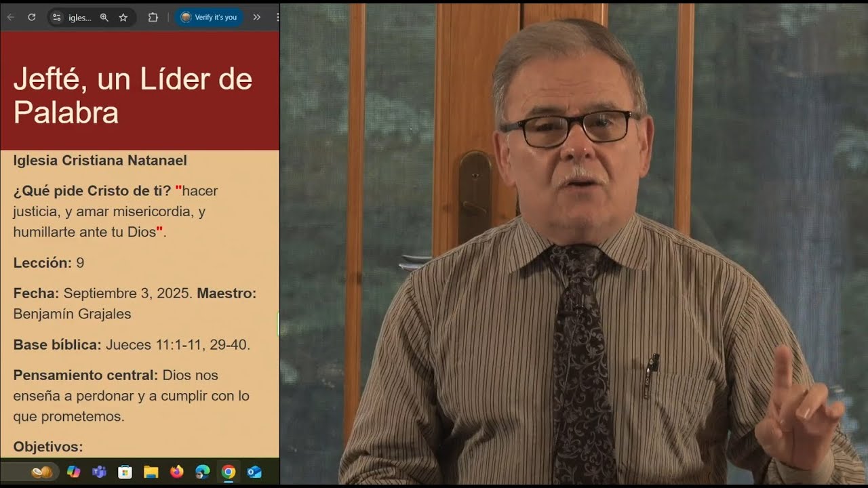Click the Verify it's you profile button
The height and width of the screenshot is (488, 868).
point(209,18)
